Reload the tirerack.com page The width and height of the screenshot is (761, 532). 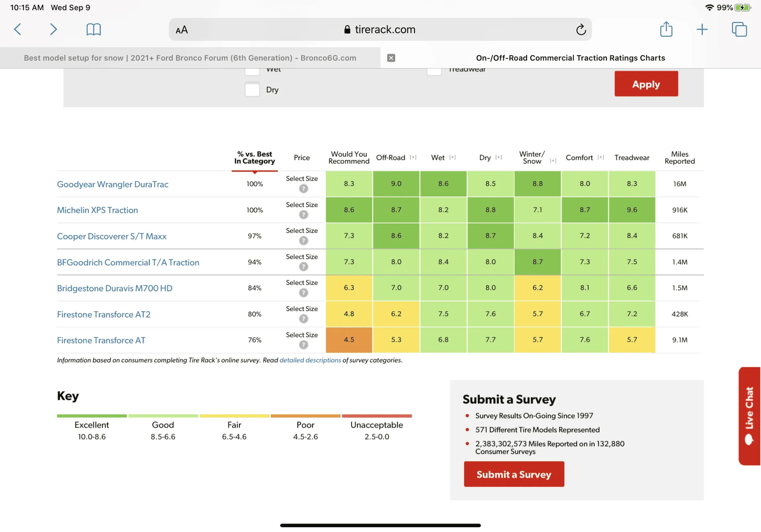(581, 29)
